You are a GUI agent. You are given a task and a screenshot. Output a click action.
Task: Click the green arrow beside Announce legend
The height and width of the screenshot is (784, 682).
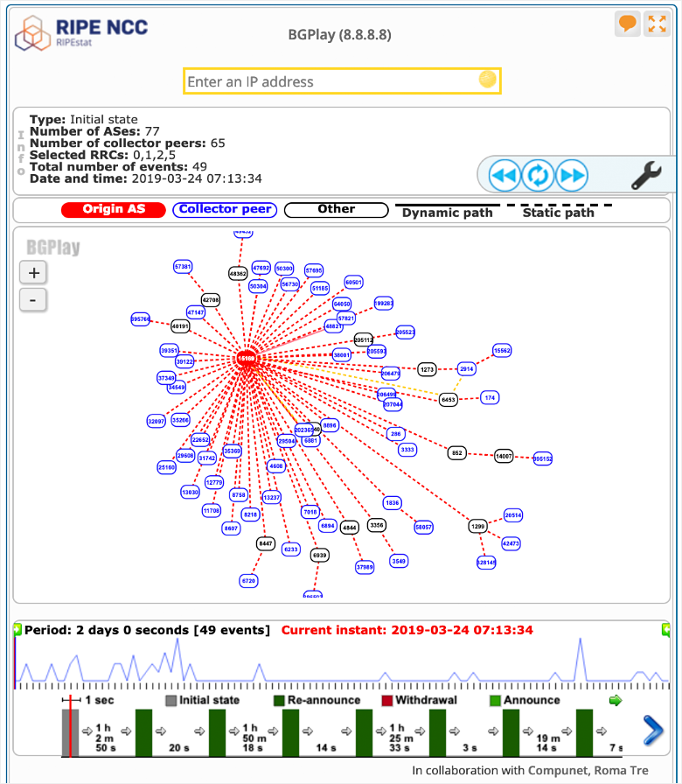pyautogui.click(x=615, y=700)
